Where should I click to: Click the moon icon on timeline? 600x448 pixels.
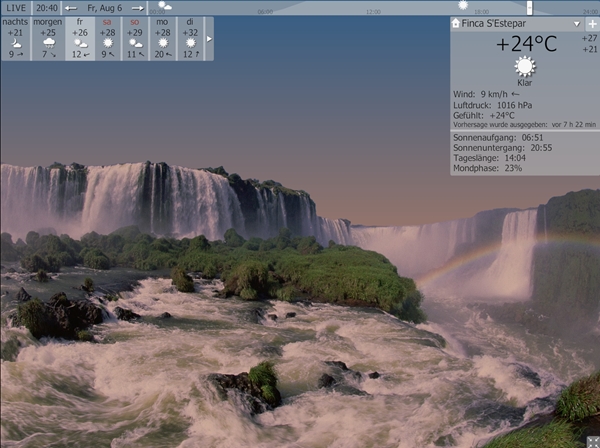pos(165,5)
